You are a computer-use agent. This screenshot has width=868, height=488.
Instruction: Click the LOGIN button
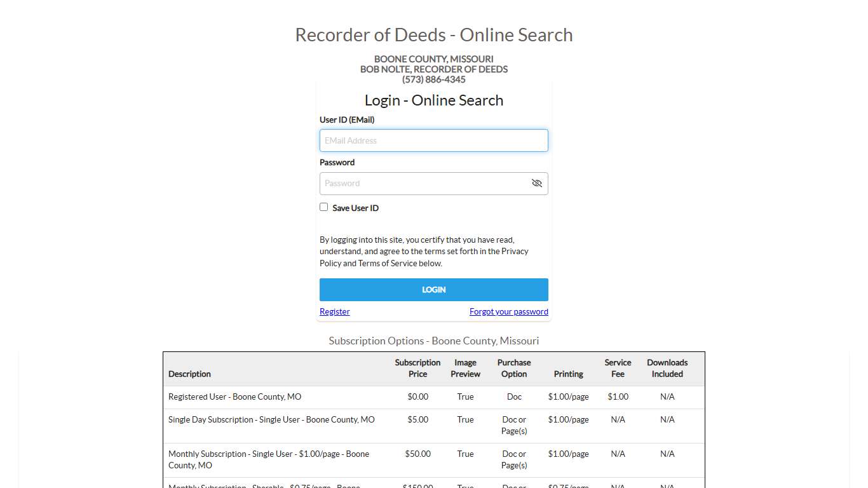[434, 289]
